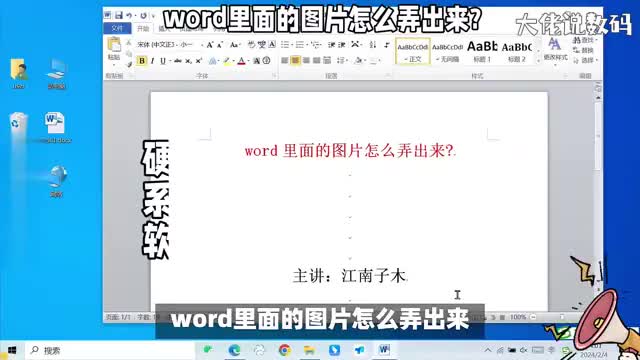Open Google Chrome from taskbar
This screenshot has height=360, width=640.
tap(284, 350)
